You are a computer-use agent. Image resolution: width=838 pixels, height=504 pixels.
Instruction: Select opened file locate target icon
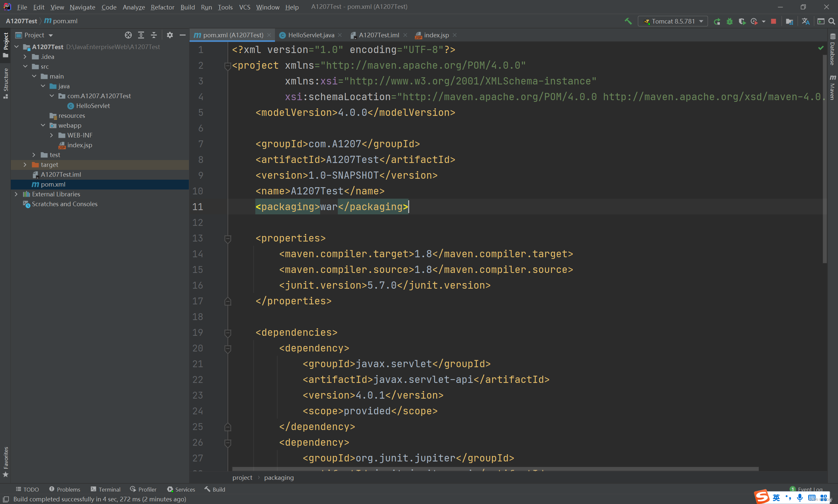[128, 35]
